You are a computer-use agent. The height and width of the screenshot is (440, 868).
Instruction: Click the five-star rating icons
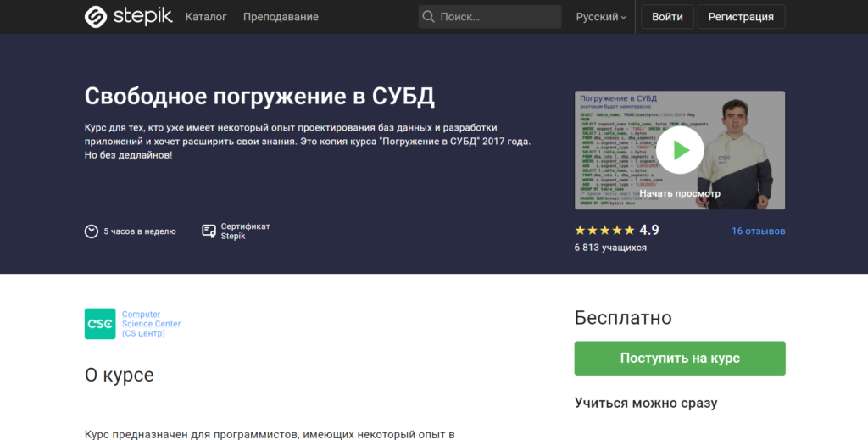[604, 230]
